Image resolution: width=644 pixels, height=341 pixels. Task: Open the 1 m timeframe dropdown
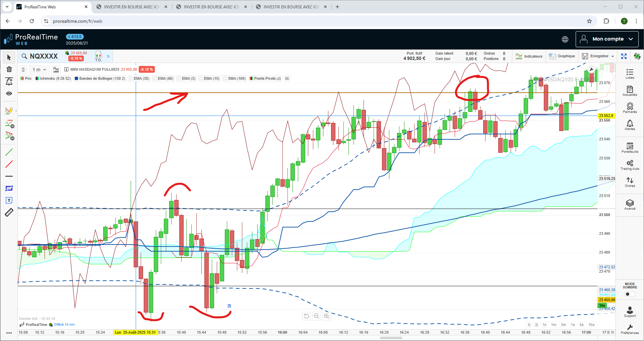[39, 70]
